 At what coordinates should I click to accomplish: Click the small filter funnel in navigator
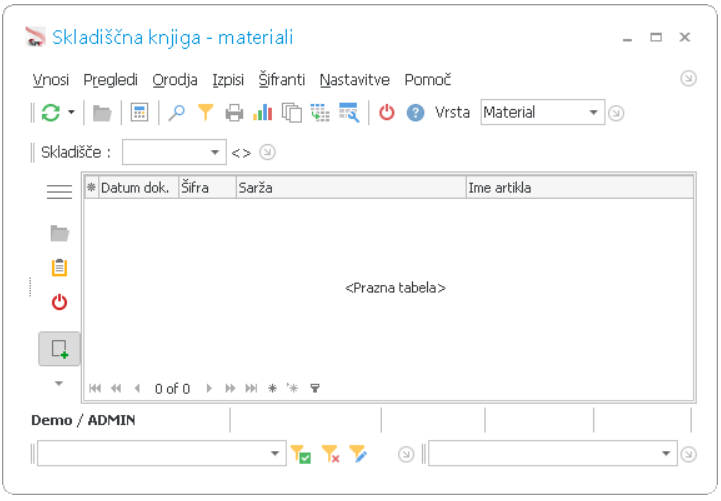(315, 388)
